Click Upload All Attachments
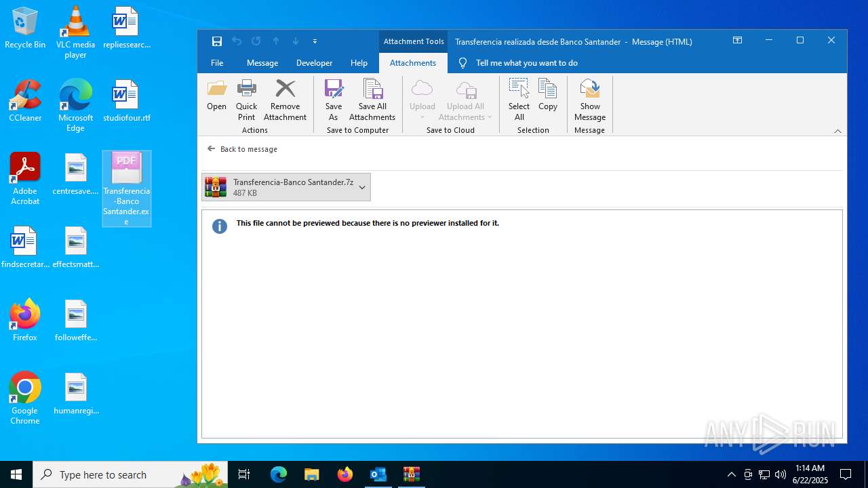The image size is (868, 488). click(x=465, y=100)
